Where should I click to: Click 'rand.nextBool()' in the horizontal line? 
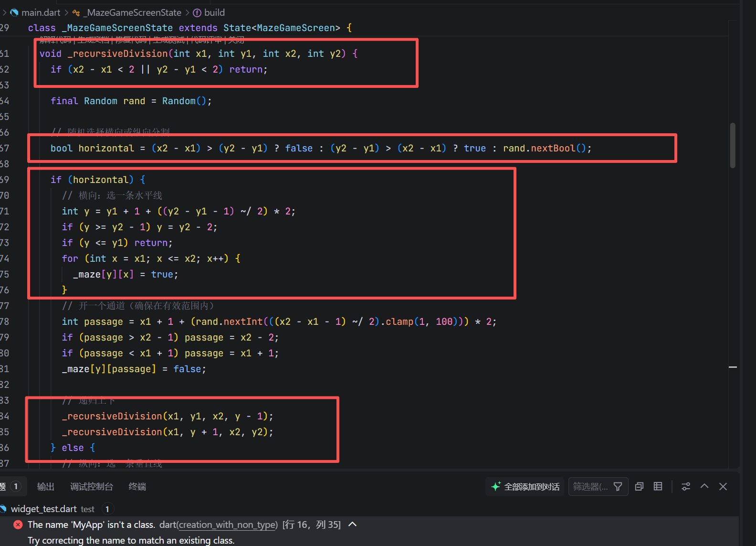point(545,148)
